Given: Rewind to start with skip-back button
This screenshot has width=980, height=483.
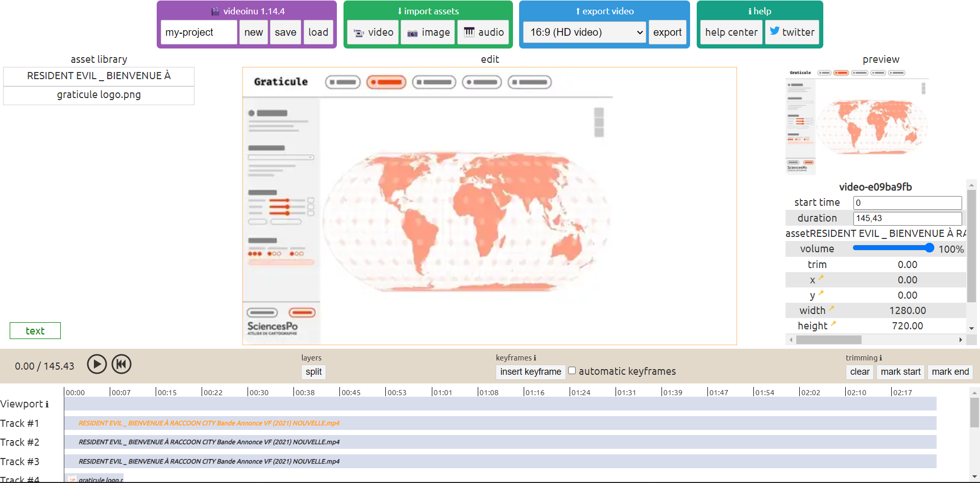Looking at the screenshot, I should point(121,365).
